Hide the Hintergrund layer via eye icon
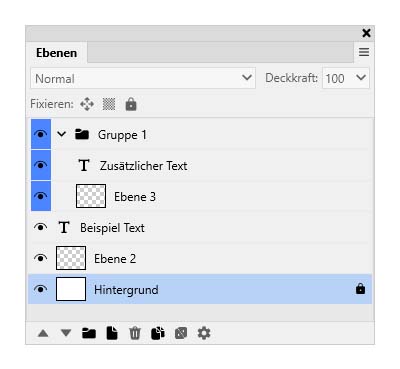The image size is (400, 369). click(41, 289)
